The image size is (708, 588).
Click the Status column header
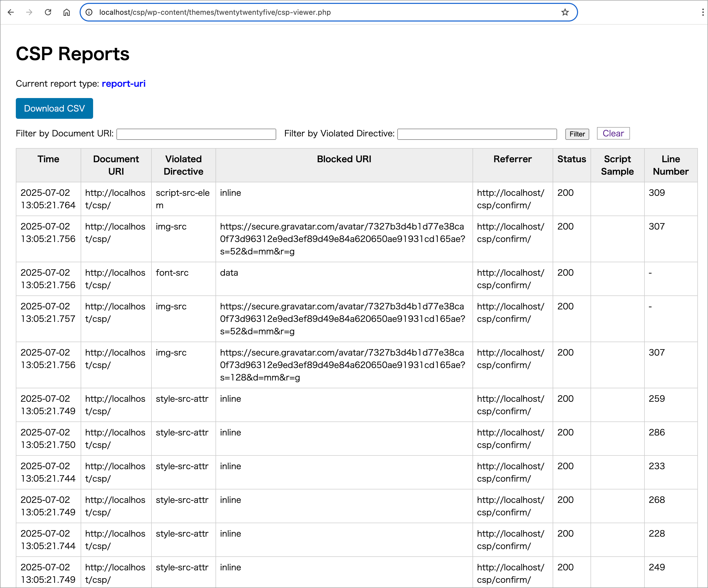coord(572,165)
